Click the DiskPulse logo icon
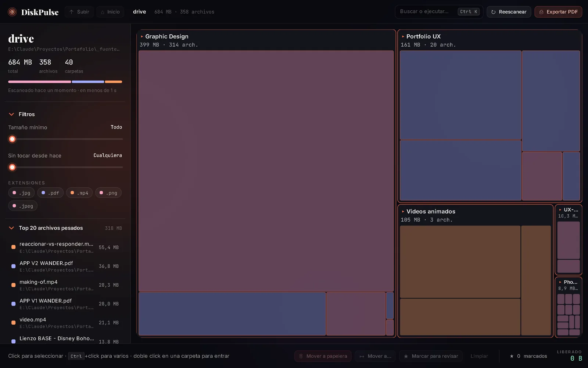The image size is (588, 368). click(x=12, y=12)
